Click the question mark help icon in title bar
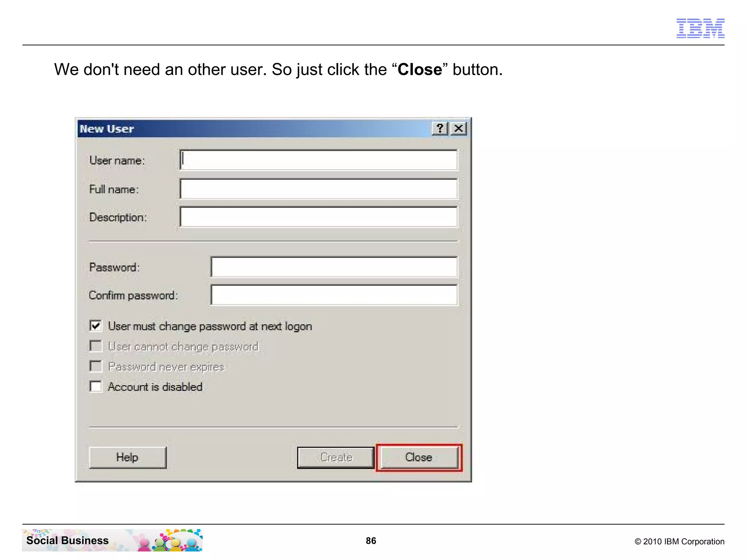Image resolution: width=747 pixels, height=560 pixels. pos(440,128)
